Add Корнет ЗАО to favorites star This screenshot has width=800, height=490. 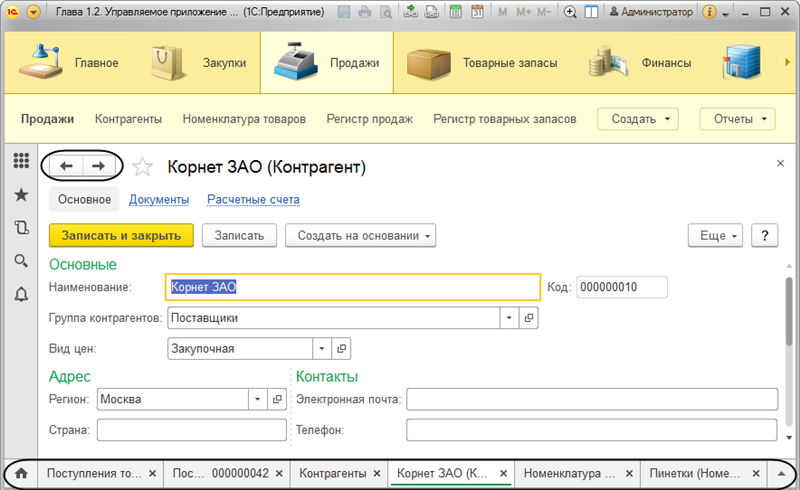(x=143, y=166)
